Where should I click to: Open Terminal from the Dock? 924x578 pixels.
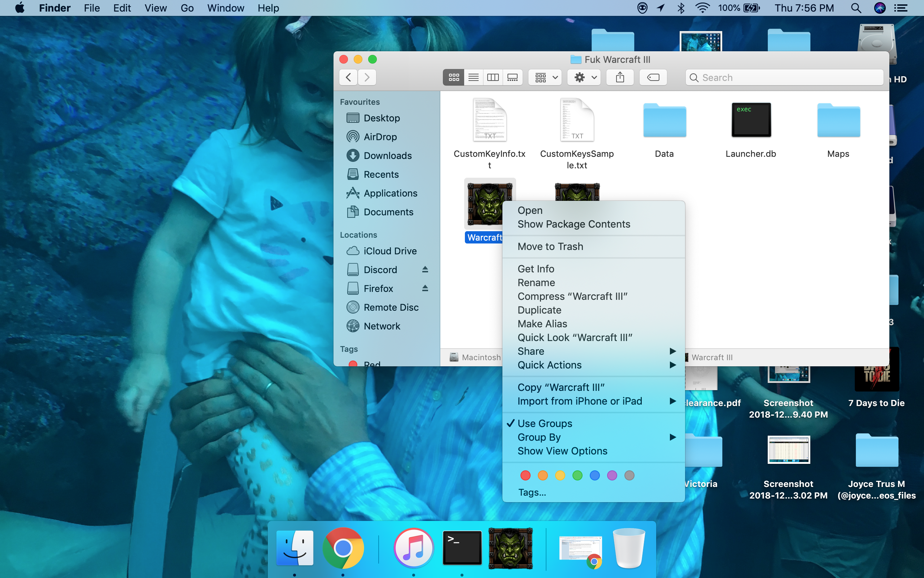(x=462, y=548)
